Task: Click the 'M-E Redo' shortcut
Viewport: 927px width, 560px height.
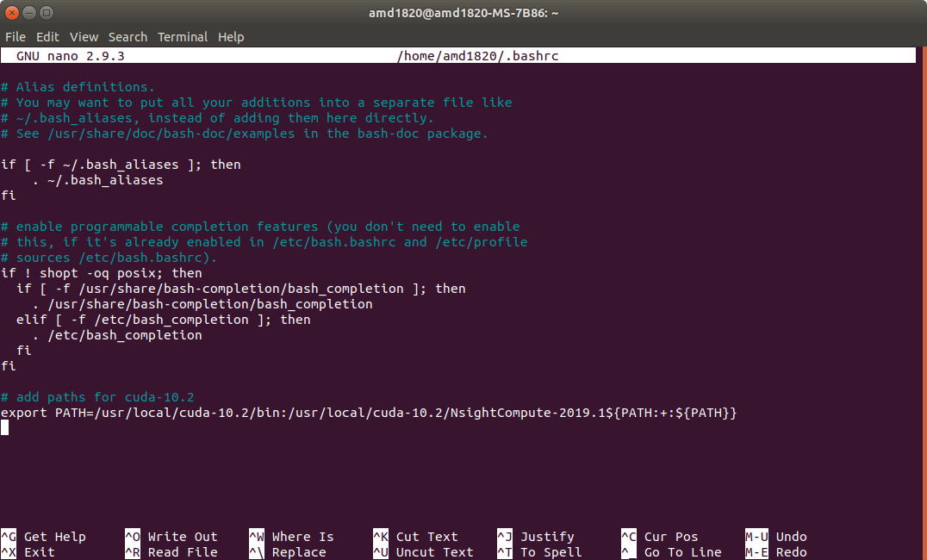Action: [x=776, y=551]
